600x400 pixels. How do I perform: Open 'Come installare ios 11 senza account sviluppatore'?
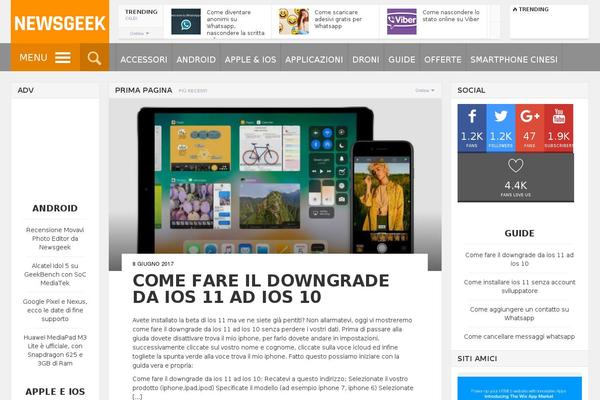(x=519, y=286)
